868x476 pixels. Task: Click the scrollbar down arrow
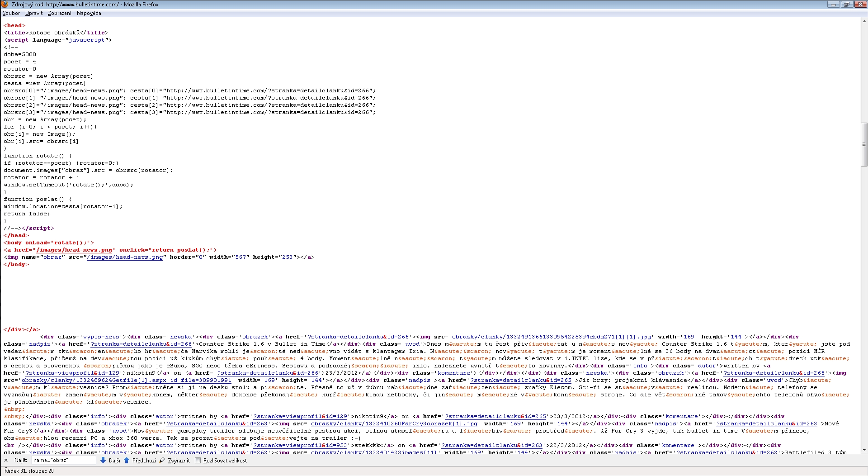coord(864,450)
